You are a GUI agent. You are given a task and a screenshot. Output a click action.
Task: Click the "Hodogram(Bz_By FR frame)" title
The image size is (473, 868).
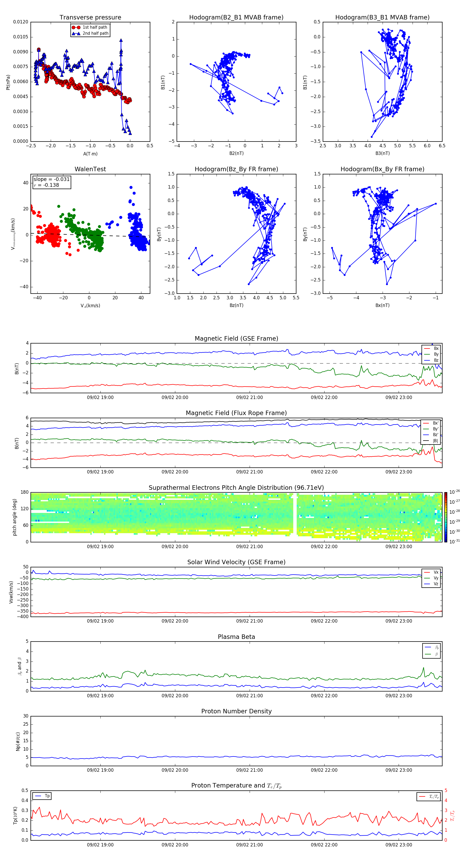coord(236,169)
